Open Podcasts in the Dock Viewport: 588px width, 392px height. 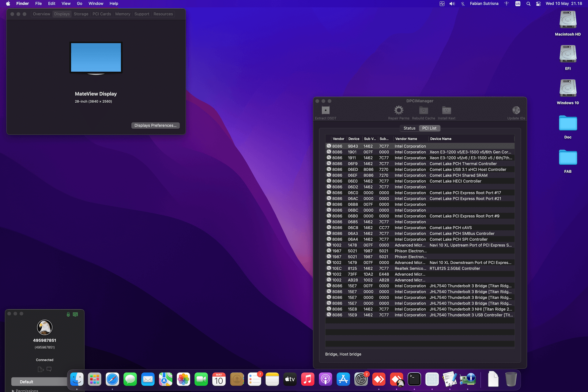coord(326,379)
